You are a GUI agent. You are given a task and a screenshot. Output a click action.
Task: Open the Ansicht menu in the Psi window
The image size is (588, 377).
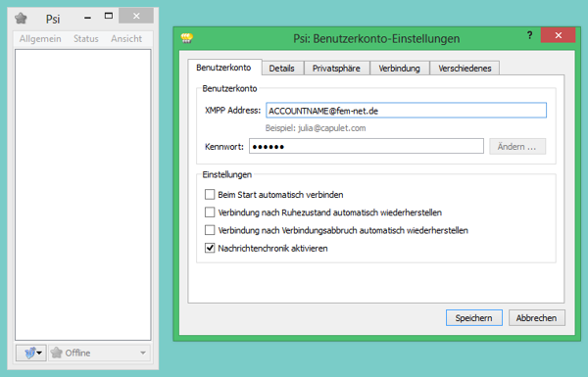pos(126,38)
